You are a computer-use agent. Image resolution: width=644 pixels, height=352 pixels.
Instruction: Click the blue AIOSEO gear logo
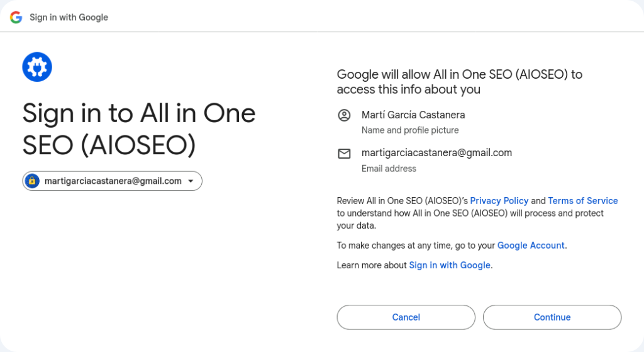[37, 67]
